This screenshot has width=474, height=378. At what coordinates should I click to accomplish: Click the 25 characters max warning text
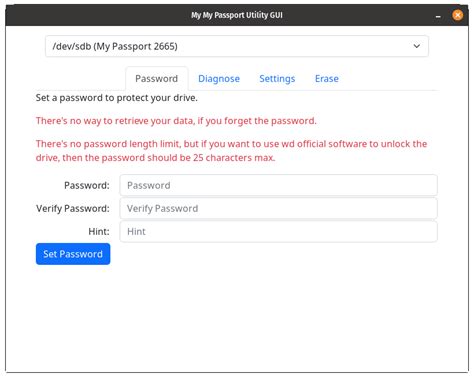231,151
